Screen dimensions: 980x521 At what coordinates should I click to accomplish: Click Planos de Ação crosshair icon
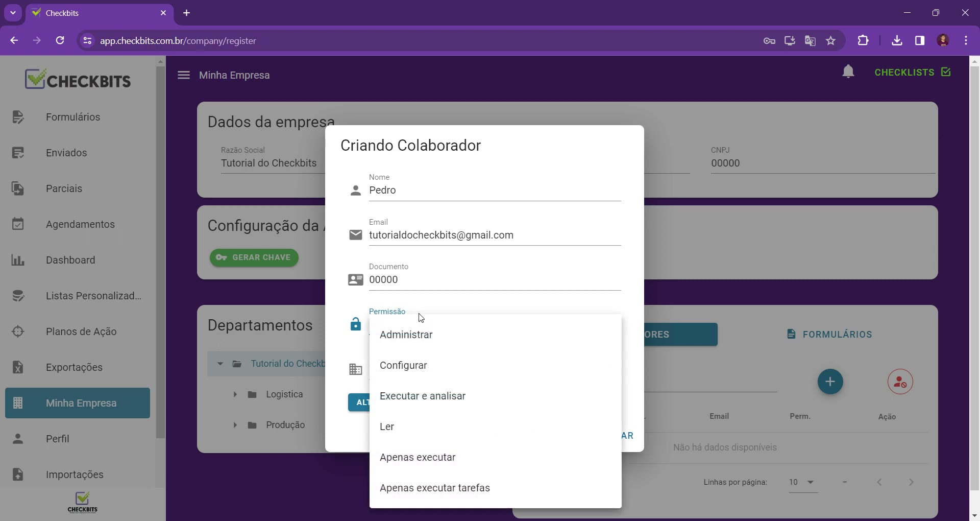(18, 331)
